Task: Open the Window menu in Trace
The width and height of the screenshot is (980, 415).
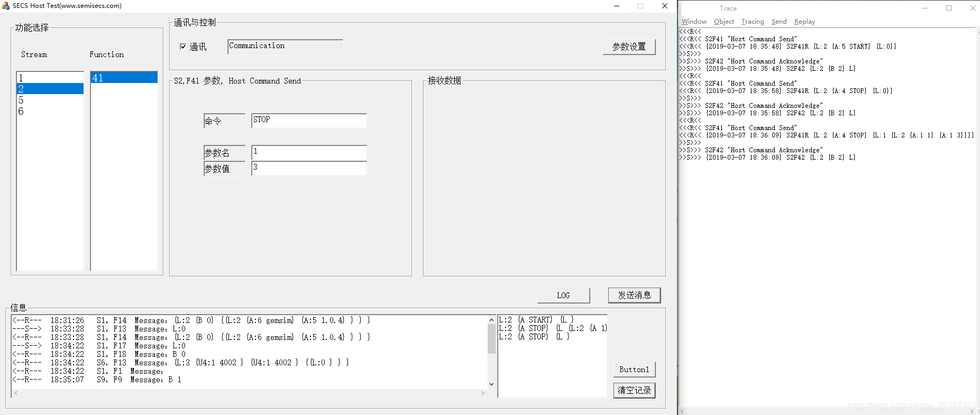Action: click(694, 22)
